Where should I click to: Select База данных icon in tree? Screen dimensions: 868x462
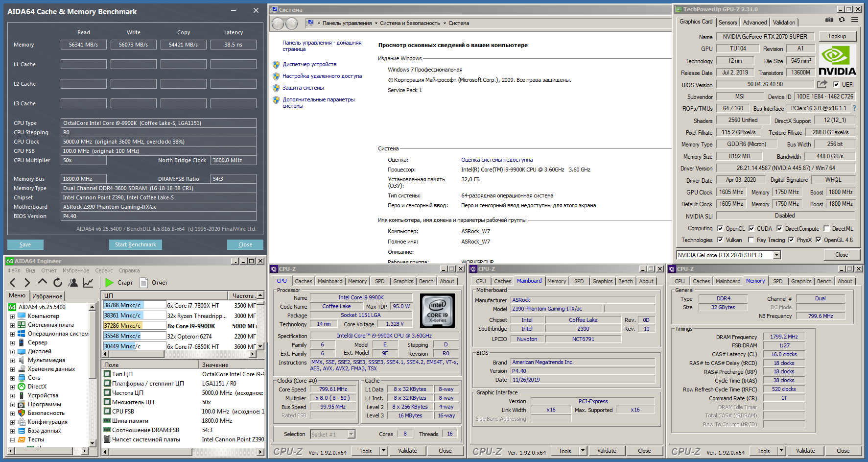22,431
